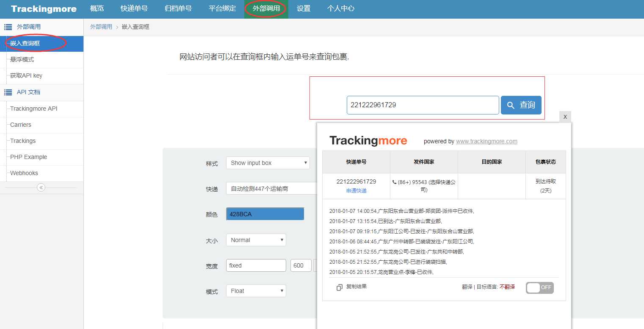Select the 外部调用 top menu tab
The image size is (644, 329).
(x=266, y=8)
